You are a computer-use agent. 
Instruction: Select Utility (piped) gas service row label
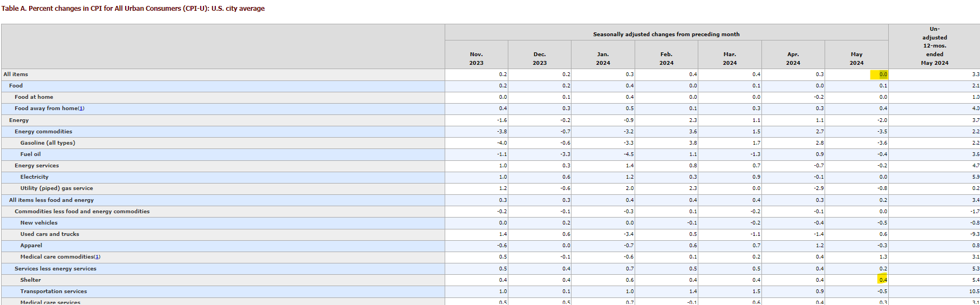coord(57,188)
